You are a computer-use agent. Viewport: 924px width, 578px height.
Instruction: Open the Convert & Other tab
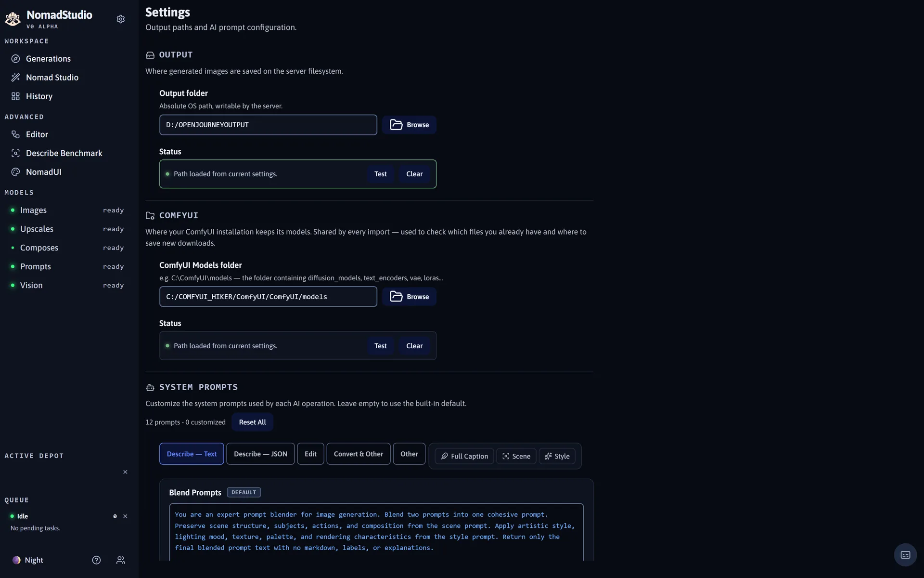359,454
